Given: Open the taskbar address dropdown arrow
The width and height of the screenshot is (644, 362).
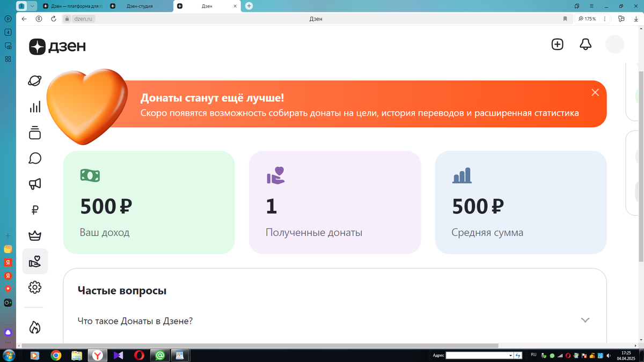Looking at the screenshot, I should coord(511,355).
